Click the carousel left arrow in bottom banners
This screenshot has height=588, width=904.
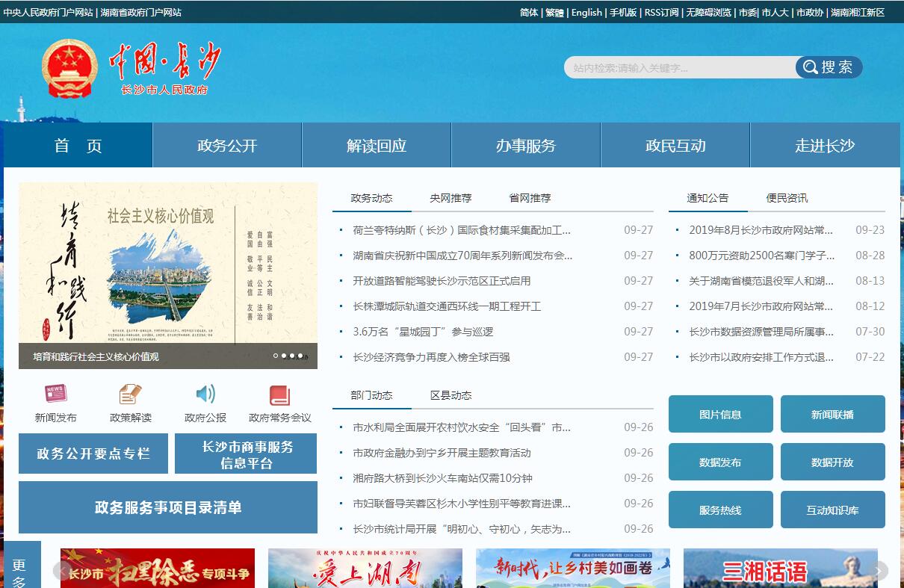(61, 572)
